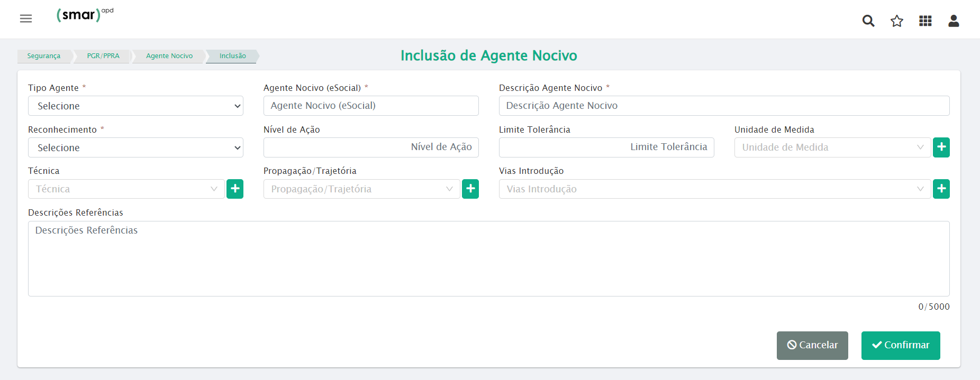Click the Descrição Agente Nocivo input field
The image size is (980, 380).
tap(724, 106)
